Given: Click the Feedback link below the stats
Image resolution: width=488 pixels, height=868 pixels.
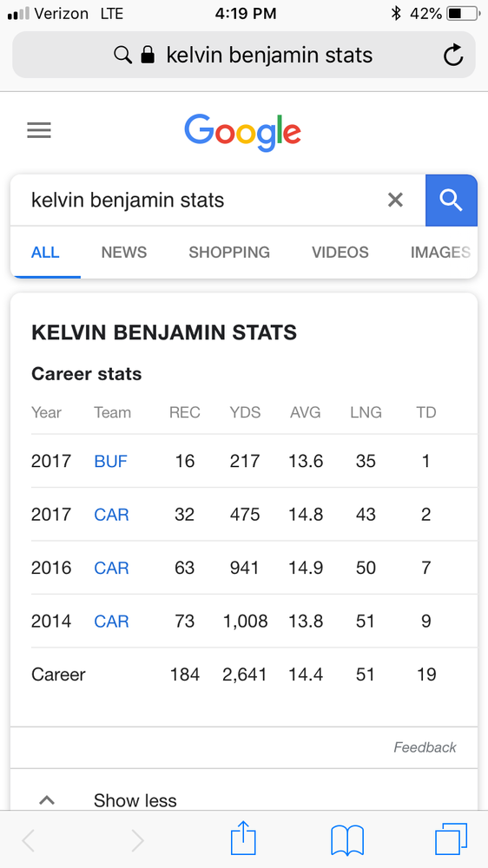Looking at the screenshot, I should tap(425, 747).
